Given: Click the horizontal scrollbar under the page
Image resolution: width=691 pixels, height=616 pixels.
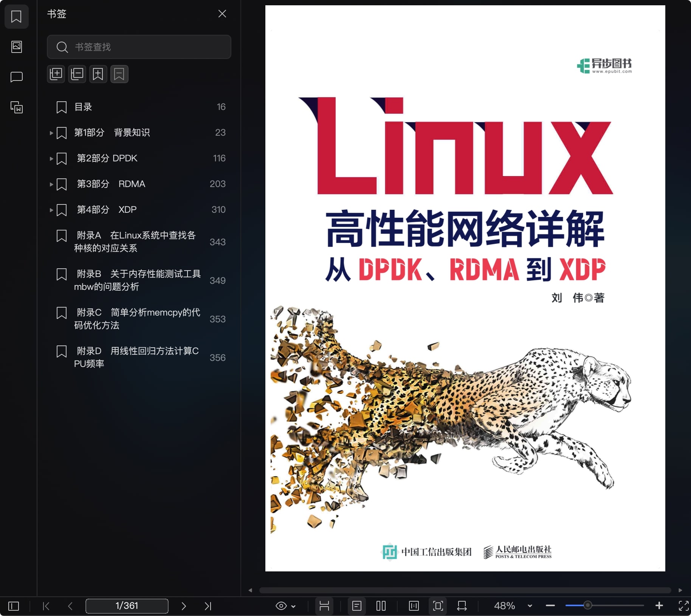Looking at the screenshot, I should [465, 590].
